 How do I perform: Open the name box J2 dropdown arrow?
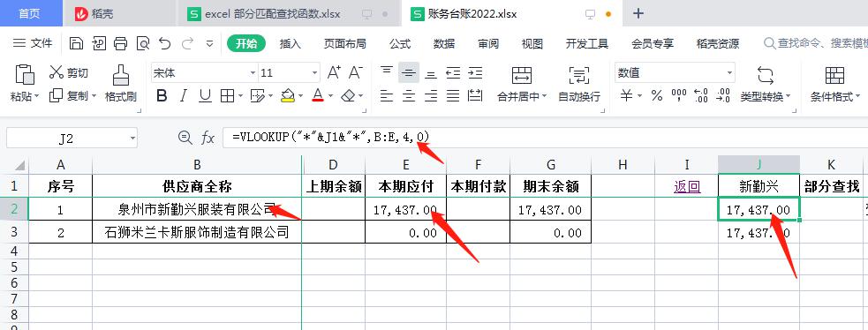click(132, 139)
